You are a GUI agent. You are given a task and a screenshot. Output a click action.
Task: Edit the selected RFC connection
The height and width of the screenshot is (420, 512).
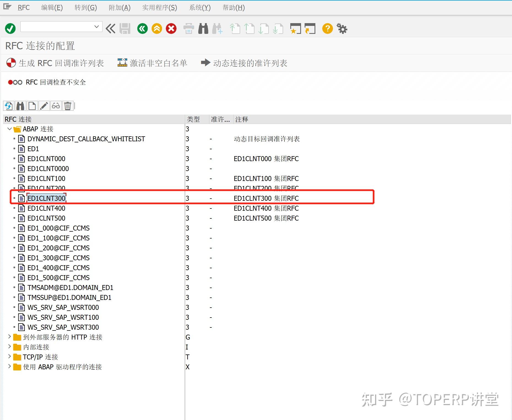44,106
